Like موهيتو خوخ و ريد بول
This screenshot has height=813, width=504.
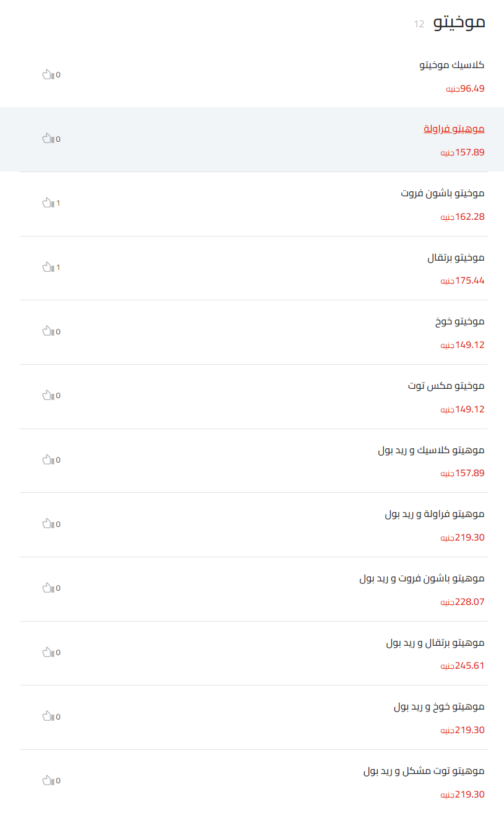pos(48,716)
